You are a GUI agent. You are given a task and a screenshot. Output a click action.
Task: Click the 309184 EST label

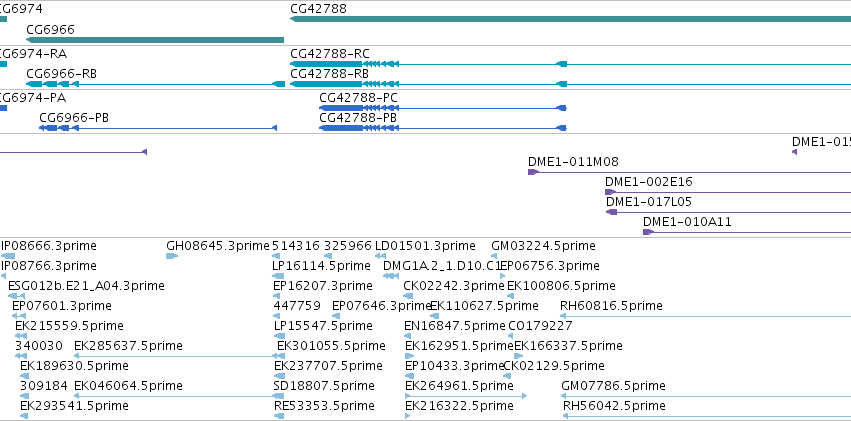click(44, 385)
